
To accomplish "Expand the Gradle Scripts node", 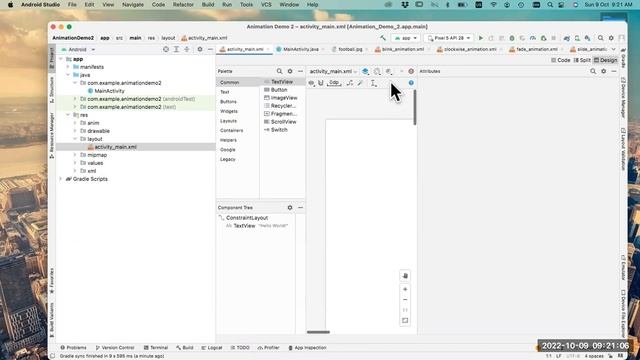I will tap(61, 179).
